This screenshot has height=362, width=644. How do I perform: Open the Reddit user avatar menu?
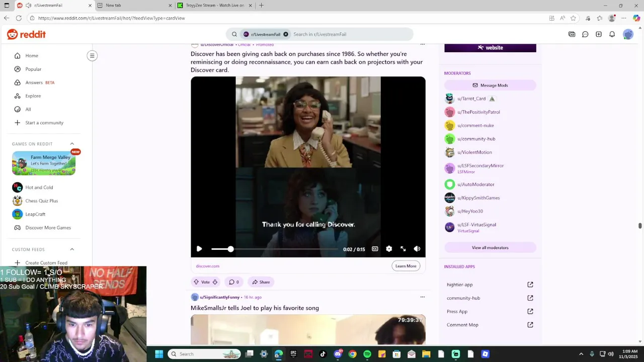(x=628, y=34)
